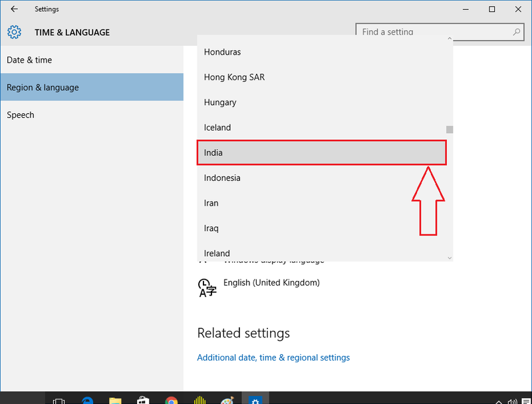Minimize the Settings window

click(465, 9)
